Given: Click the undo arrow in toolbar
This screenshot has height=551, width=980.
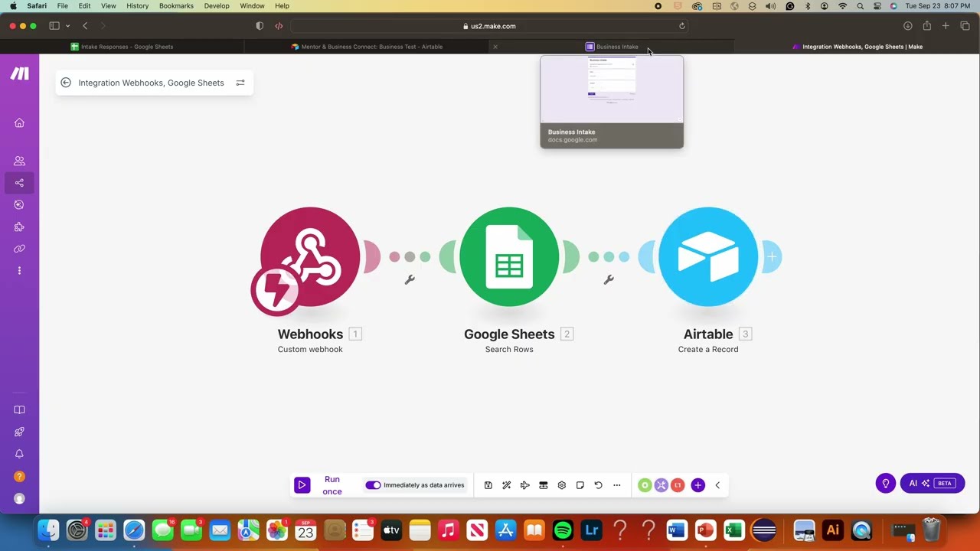Looking at the screenshot, I should 598,485.
